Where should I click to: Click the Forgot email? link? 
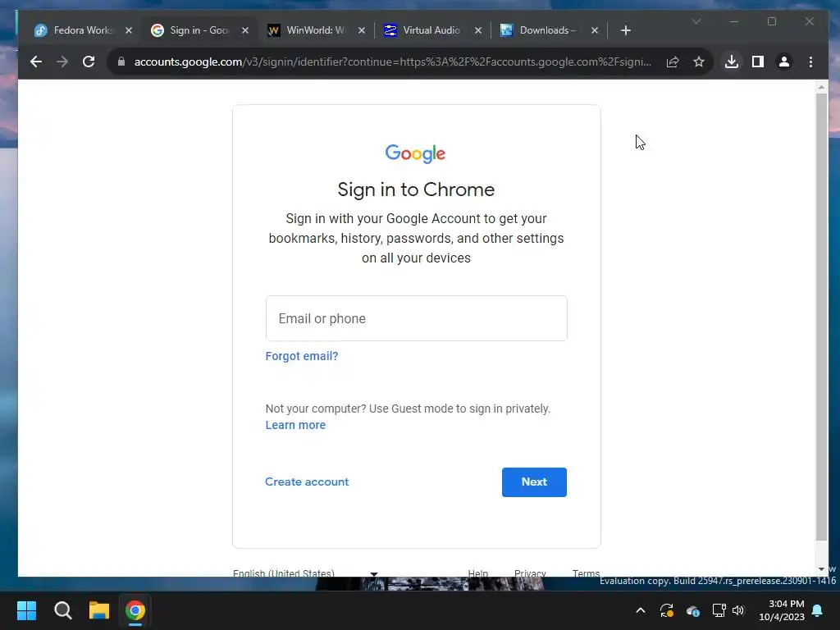click(302, 356)
